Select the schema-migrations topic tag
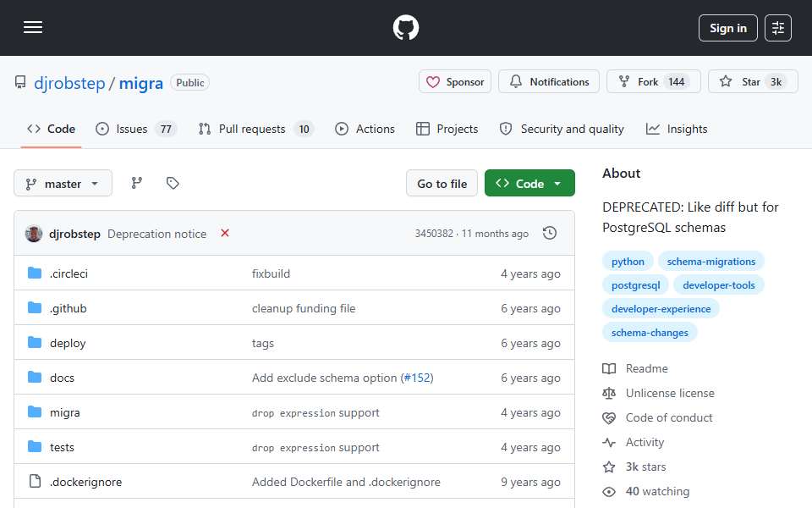Screen dimensions: 812x508 [x=711, y=262]
